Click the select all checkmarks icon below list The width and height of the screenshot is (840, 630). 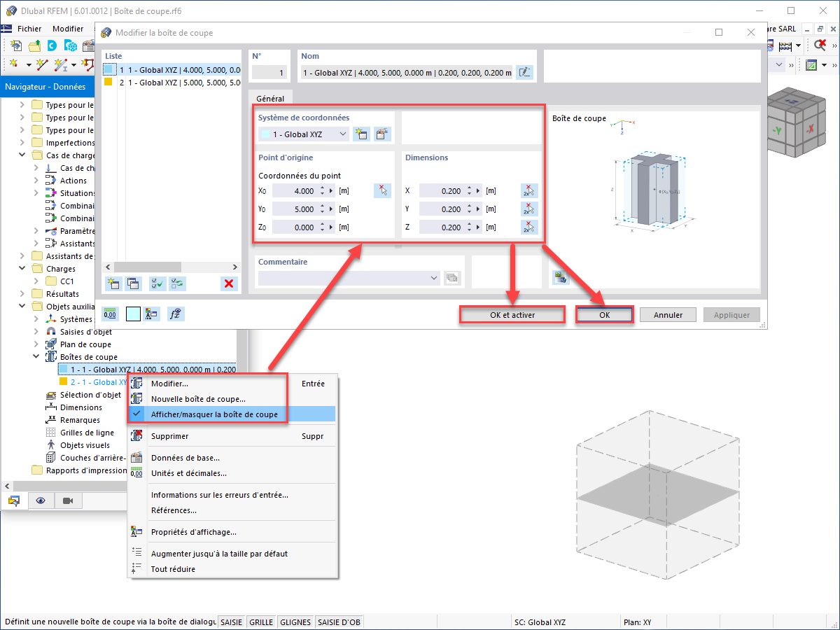(x=157, y=283)
